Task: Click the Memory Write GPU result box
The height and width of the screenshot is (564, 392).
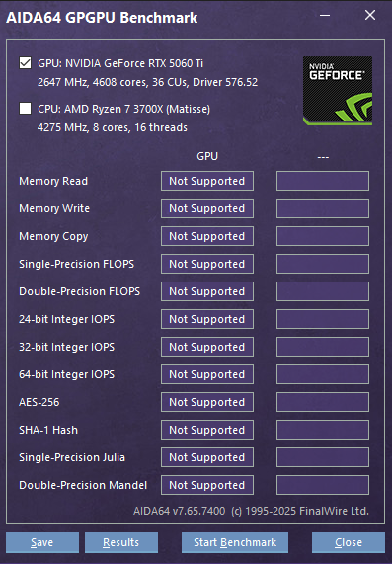Action: coord(207,208)
